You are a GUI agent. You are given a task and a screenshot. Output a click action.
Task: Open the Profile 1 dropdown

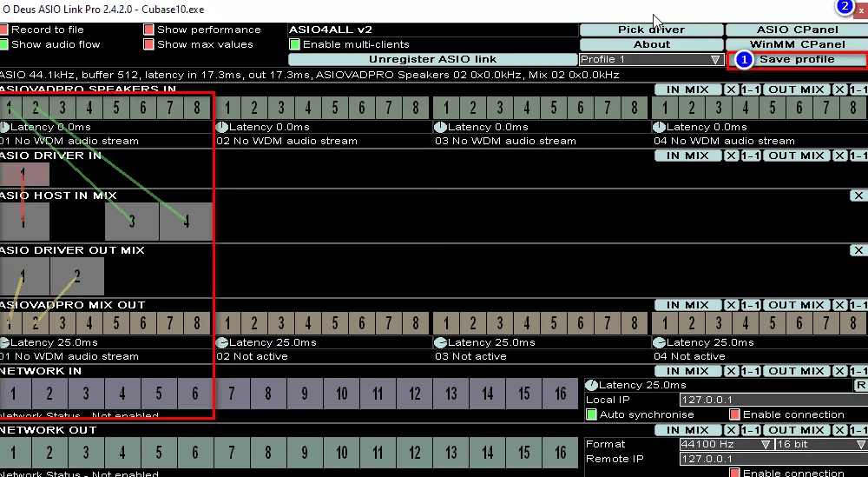point(651,59)
